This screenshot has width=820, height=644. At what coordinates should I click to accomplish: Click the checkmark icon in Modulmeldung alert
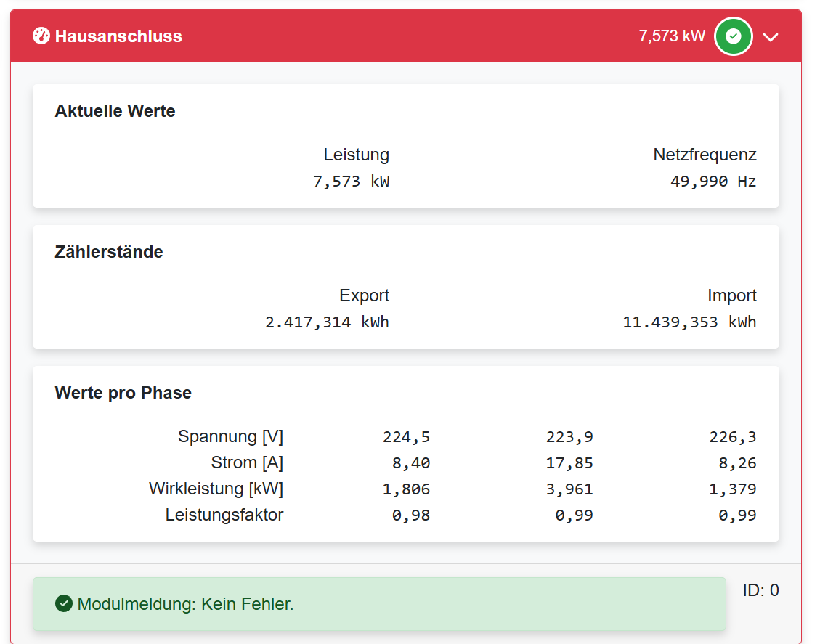click(64, 603)
